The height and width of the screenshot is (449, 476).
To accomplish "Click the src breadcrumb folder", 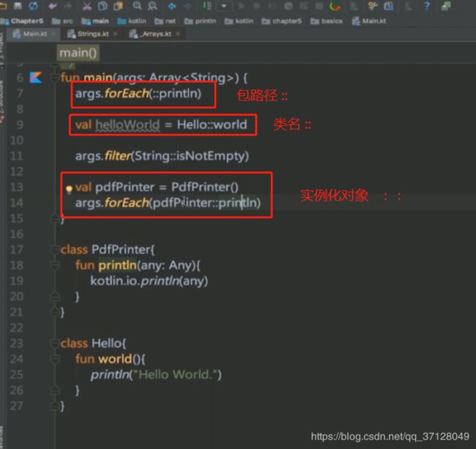I will tap(62, 21).
